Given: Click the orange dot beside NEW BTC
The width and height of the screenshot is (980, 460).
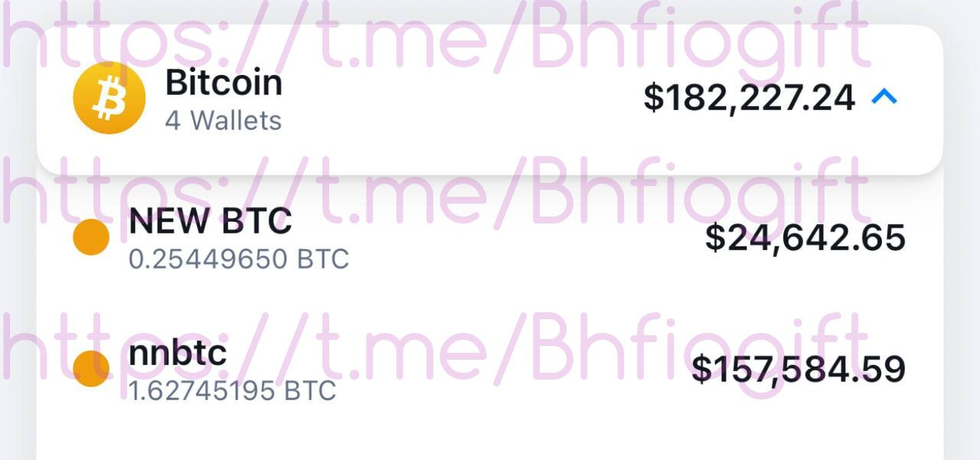Looking at the screenshot, I should click(x=91, y=237).
